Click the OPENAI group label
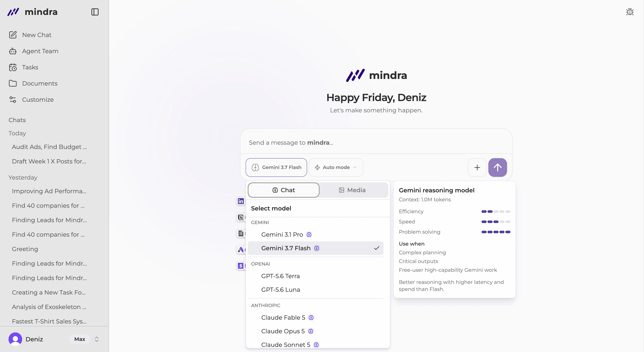 (260, 264)
